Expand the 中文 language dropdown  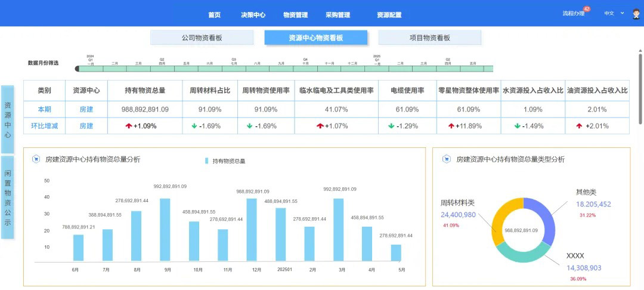pos(614,13)
